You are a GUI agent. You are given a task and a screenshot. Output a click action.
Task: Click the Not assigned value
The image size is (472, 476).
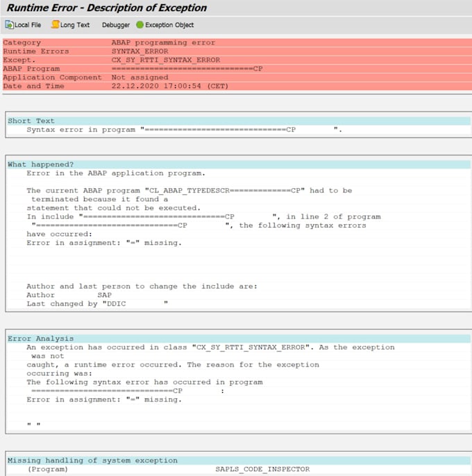(140, 78)
